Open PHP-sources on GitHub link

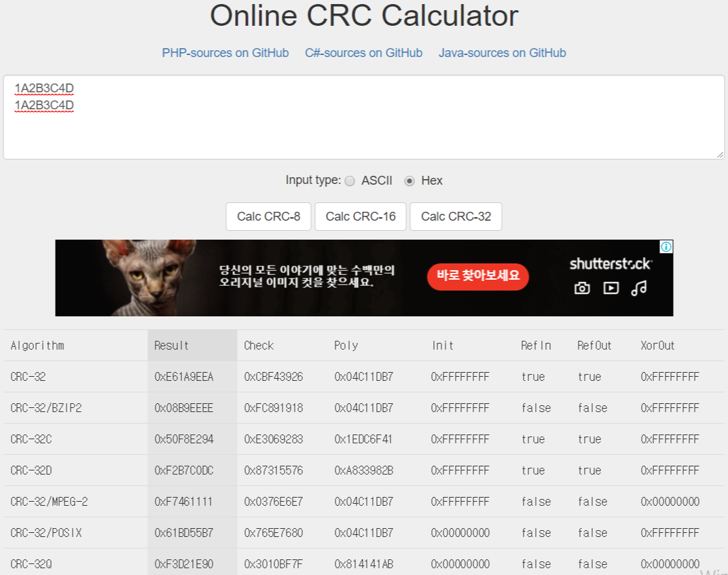pos(225,53)
